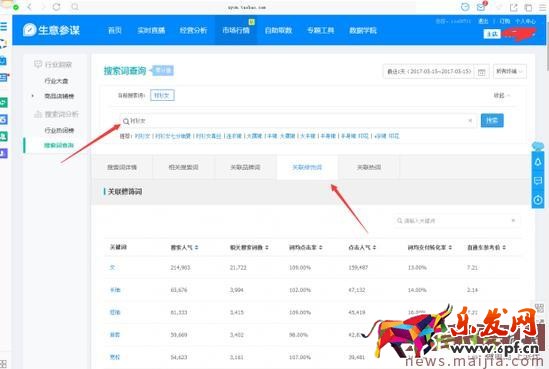Click the keyword link in 47,132 row

pyautogui.click(x=115, y=290)
